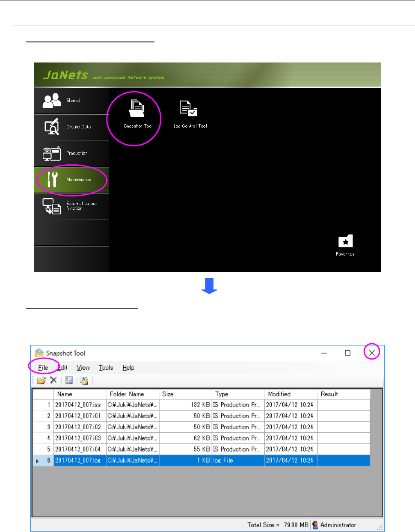The width and height of the screenshot is (415, 532).
Task: Open the Help menu
Action: (x=128, y=368)
